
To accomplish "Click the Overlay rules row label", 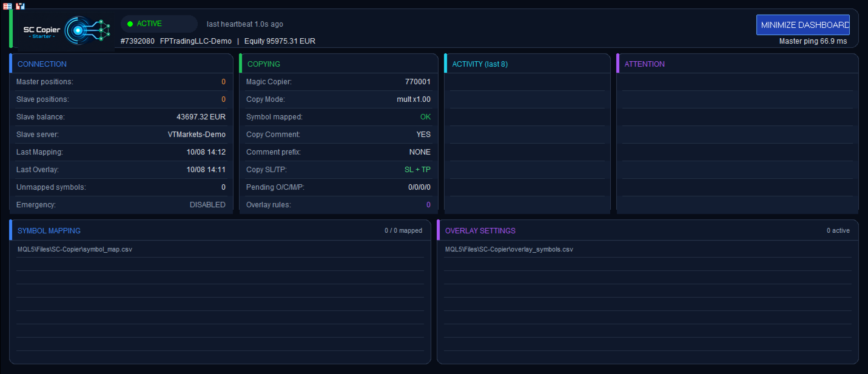I will [269, 205].
